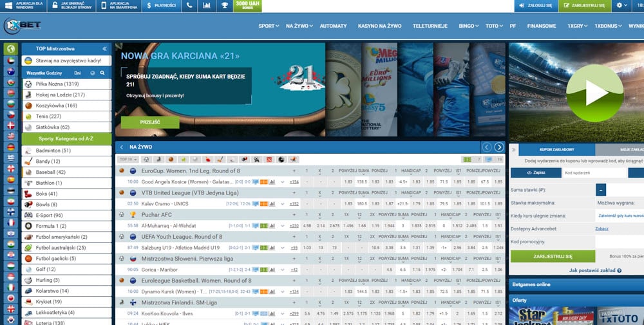Filter live events by football icon

(146, 159)
